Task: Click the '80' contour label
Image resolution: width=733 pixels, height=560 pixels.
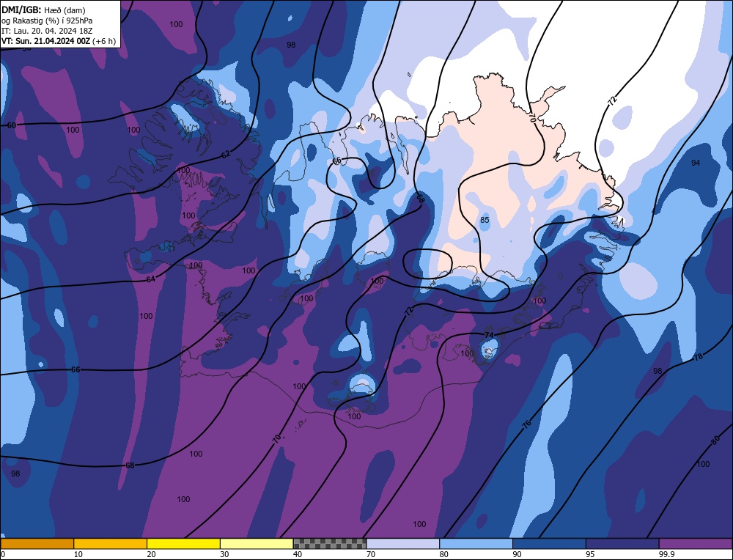Action: click(x=715, y=441)
